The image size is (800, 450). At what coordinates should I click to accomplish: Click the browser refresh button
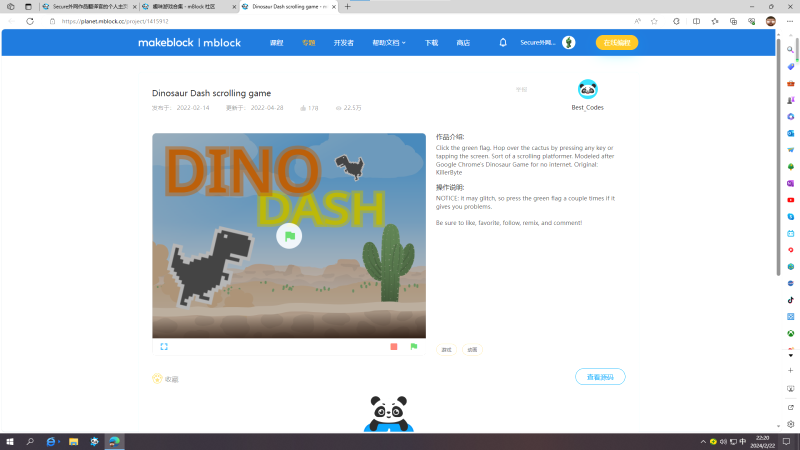[x=30, y=21]
